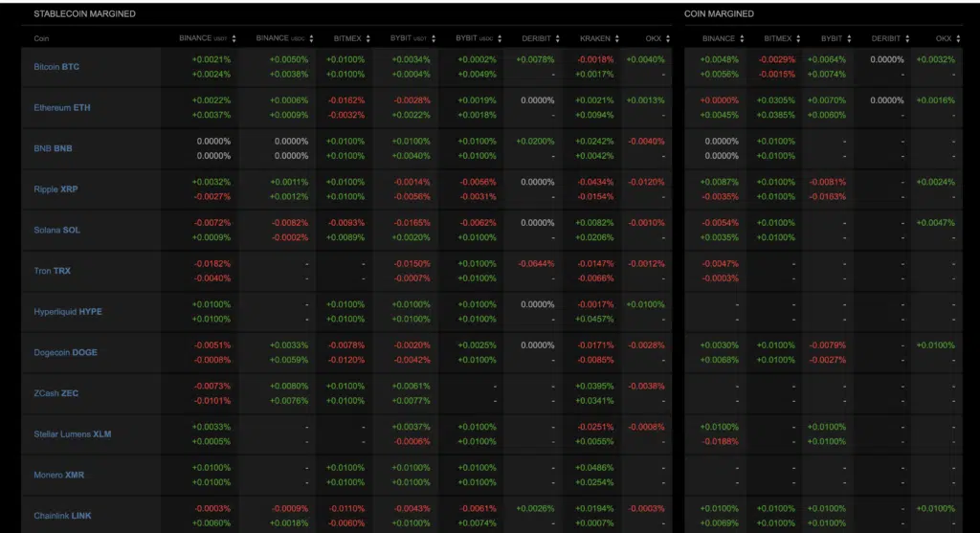
Task: Open the Stellar Lumens XLM link
Action: [73, 434]
